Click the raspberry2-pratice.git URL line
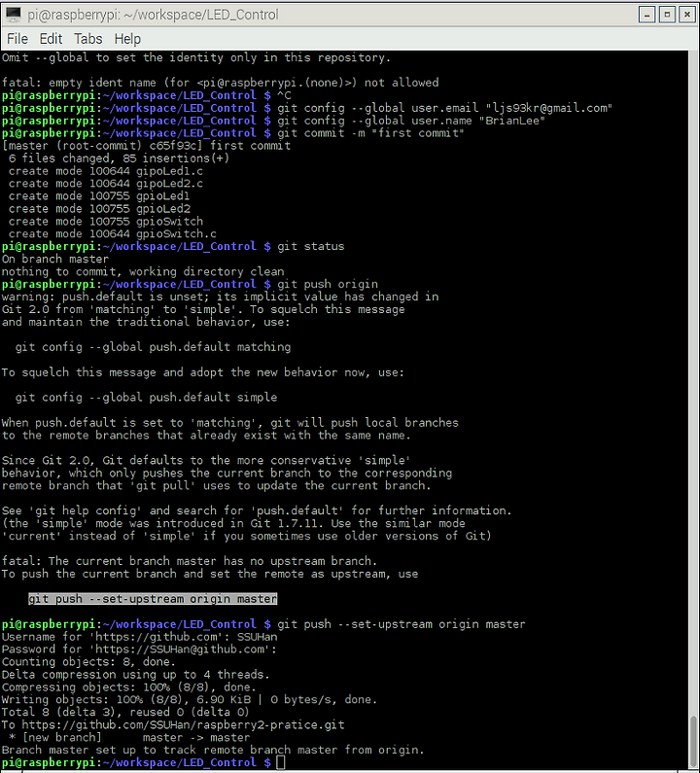Image resolution: width=700 pixels, height=773 pixels. click(173, 724)
